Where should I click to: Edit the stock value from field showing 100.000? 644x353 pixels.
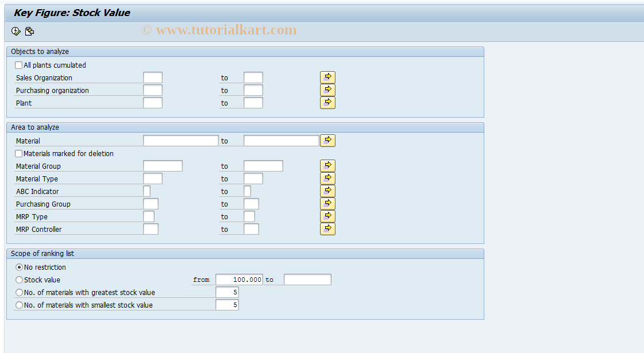pyautogui.click(x=239, y=280)
